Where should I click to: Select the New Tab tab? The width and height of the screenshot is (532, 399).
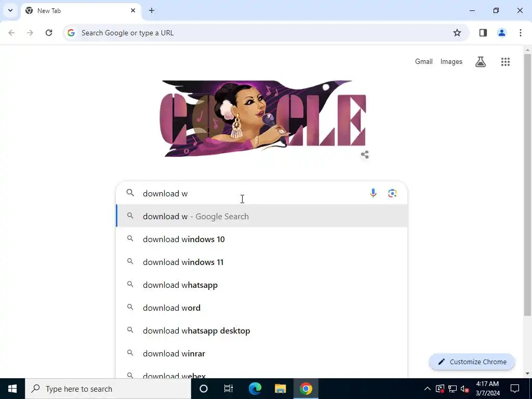pyautogui.click(x=81, y=10)
